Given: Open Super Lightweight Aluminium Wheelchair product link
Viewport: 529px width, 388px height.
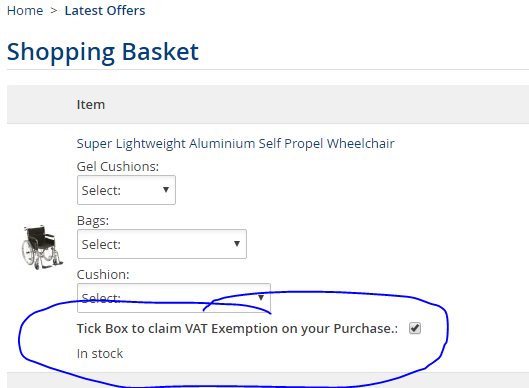Looking at the screenshot, I should (x=235, y=143).
